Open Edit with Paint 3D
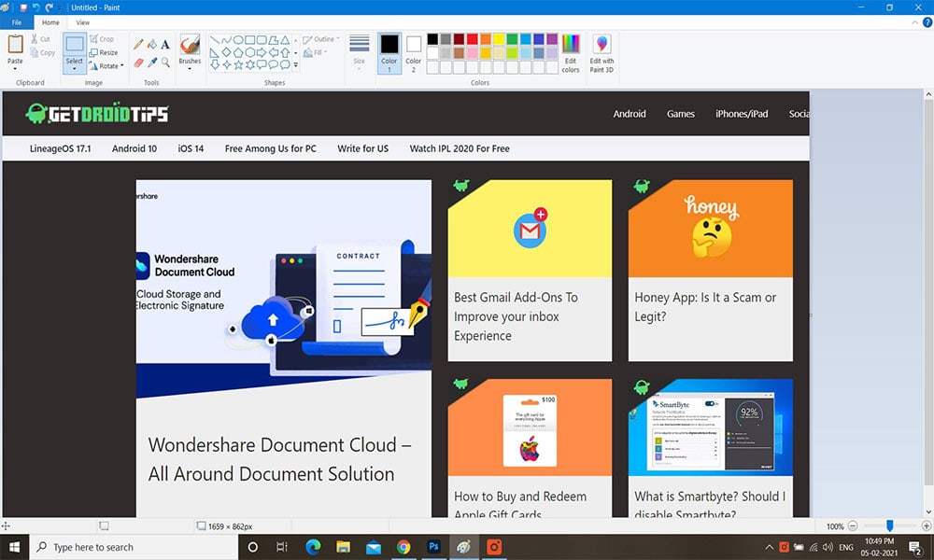 click(x=601, y=53)
